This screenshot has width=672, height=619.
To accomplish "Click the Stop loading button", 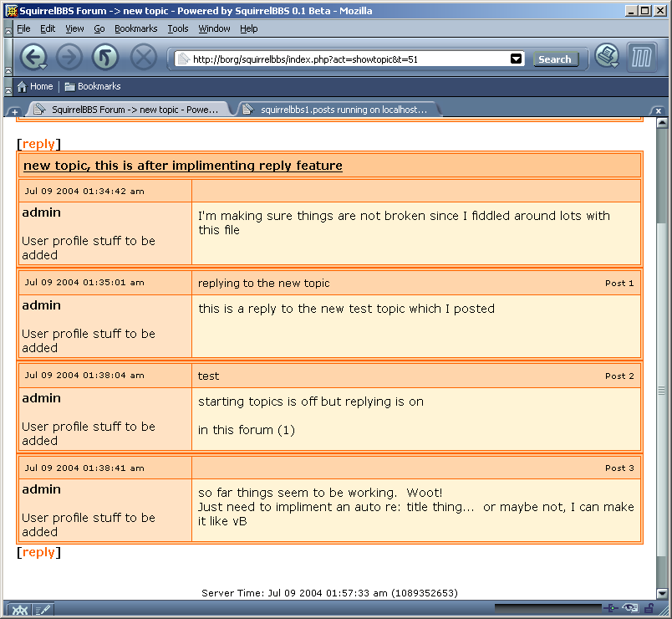I will [x=144, y=57].
